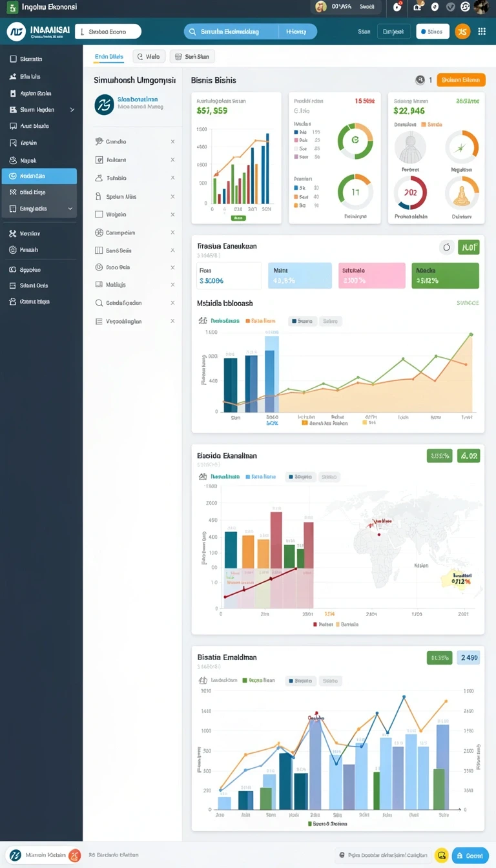Select the highlighted Nodandata sidebar item
The width and height of the screenshot is (496, 868).
click(39, 176)
